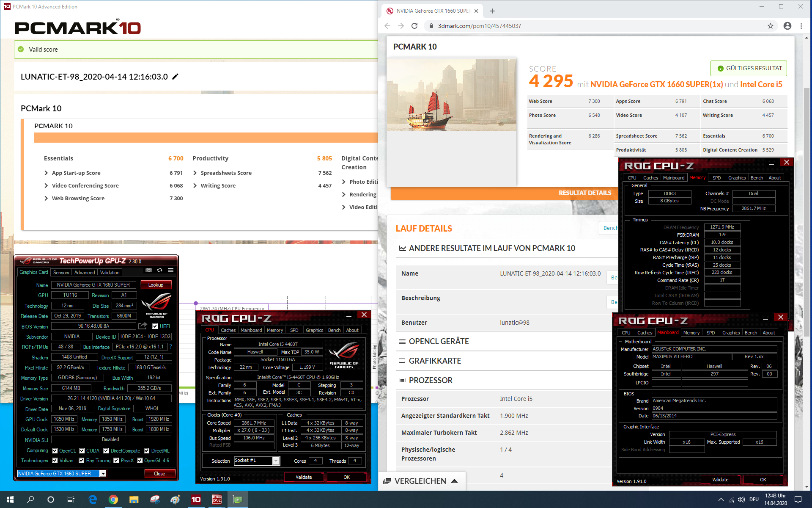812x508 pixels.
Task: Close GPU-Z with the Close button
Action: 159,474
